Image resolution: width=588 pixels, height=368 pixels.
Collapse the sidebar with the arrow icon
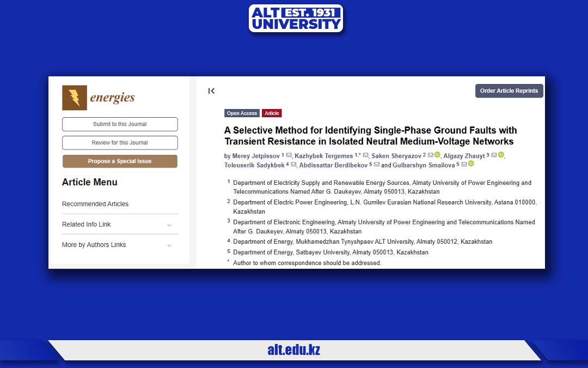[211, 91]
